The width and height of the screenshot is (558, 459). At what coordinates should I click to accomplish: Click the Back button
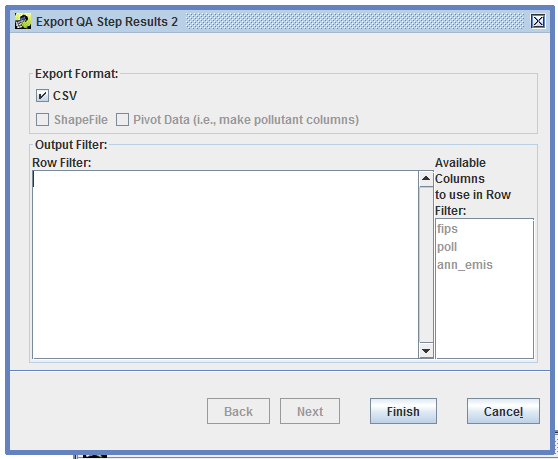pos(238,411)
